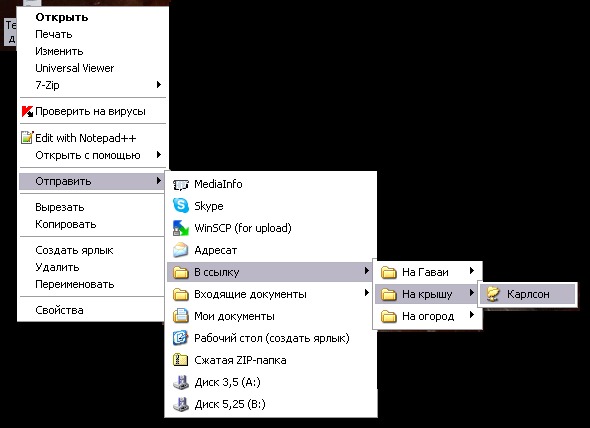Expand the Входящие документы submenu arrow
The height and width of the screenshot is (428, 590).
click(x=366, y=292)
